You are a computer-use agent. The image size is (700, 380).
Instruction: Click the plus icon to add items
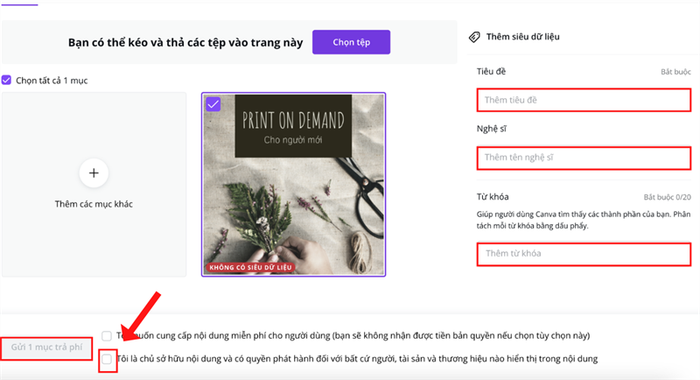[94, 173]
